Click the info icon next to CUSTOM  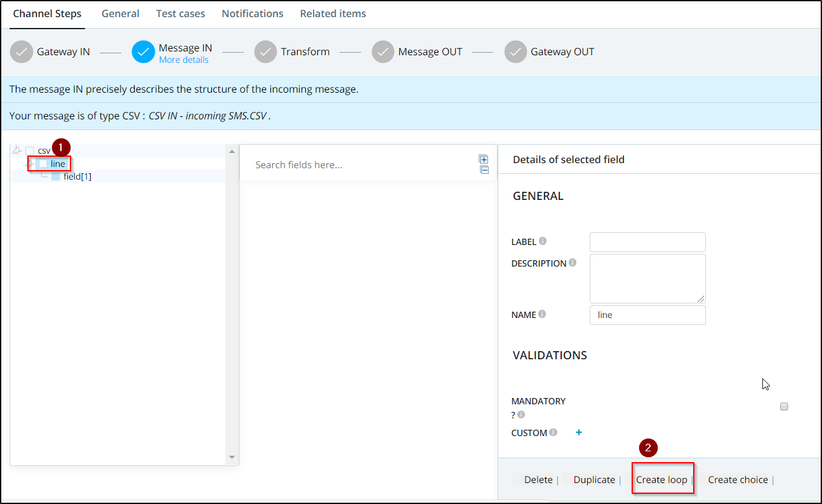tap(553, 432)
